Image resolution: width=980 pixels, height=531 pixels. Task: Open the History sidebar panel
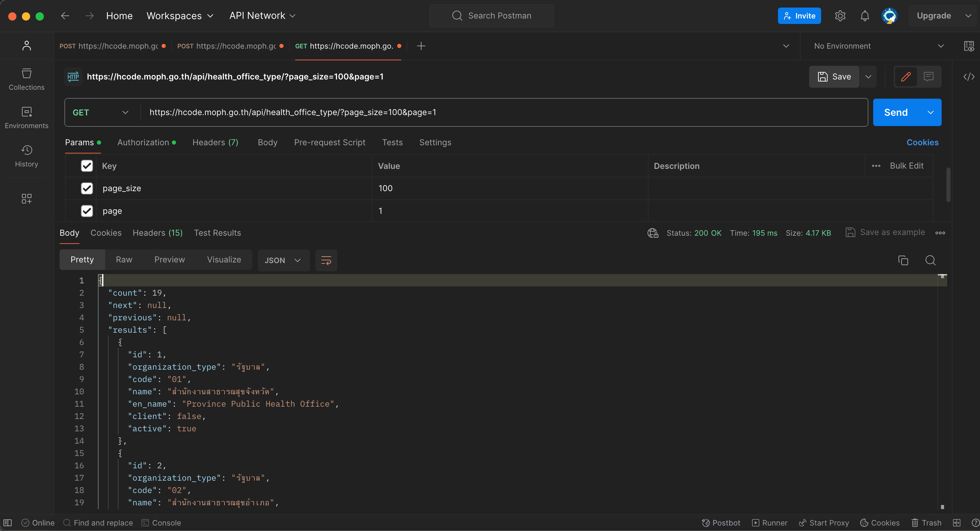point(26,156)
